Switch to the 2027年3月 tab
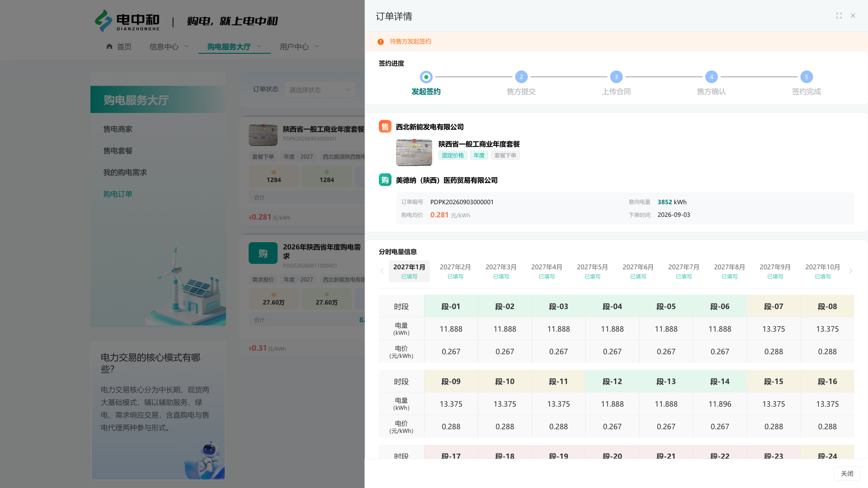The width and height of the screenshot is (868, 488). coord(501,271)
